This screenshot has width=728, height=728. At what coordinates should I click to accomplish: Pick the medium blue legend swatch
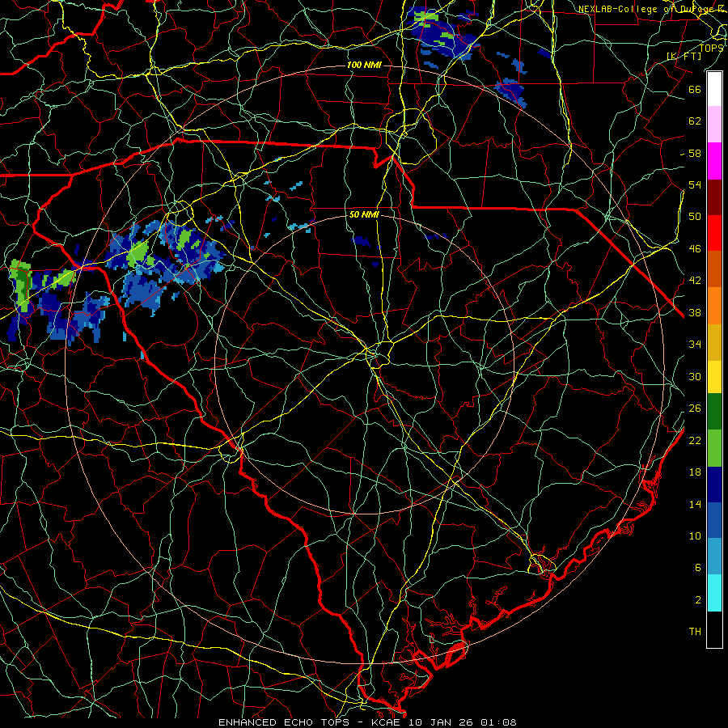tap(714, 520)
